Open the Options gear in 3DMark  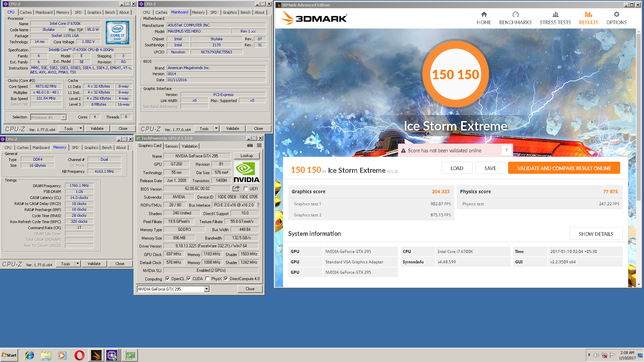tap(616, 14)
